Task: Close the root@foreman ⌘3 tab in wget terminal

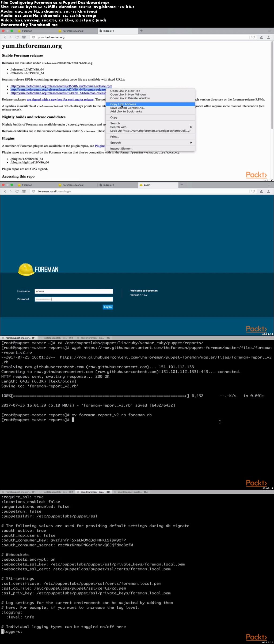Action: 78,338
